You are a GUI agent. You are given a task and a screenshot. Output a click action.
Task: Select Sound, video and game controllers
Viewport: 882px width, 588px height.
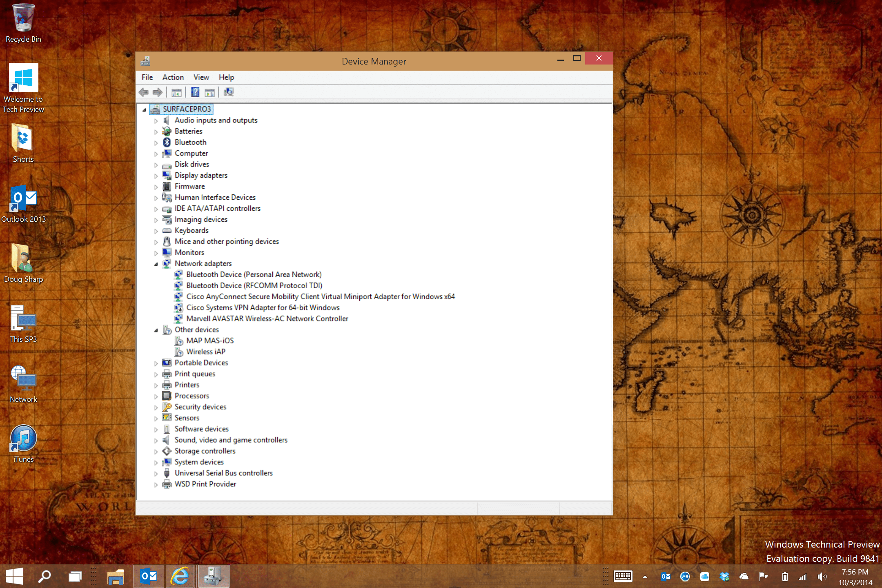(x=231, y=440)
